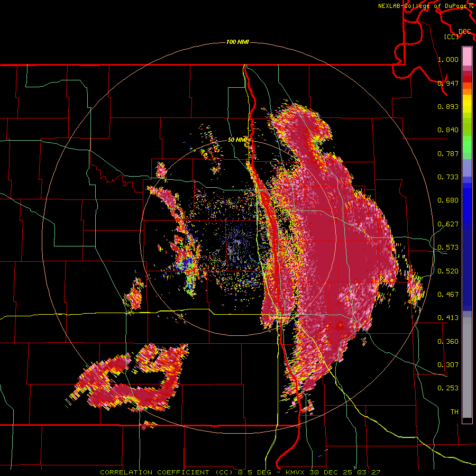Click the DCC product label

tap(465, 32)
